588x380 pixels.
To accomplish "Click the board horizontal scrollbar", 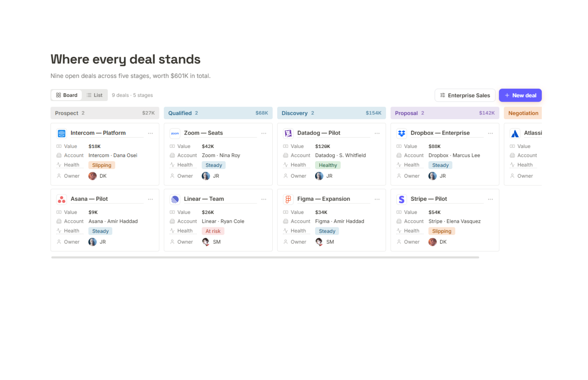I will pos(265,258).
